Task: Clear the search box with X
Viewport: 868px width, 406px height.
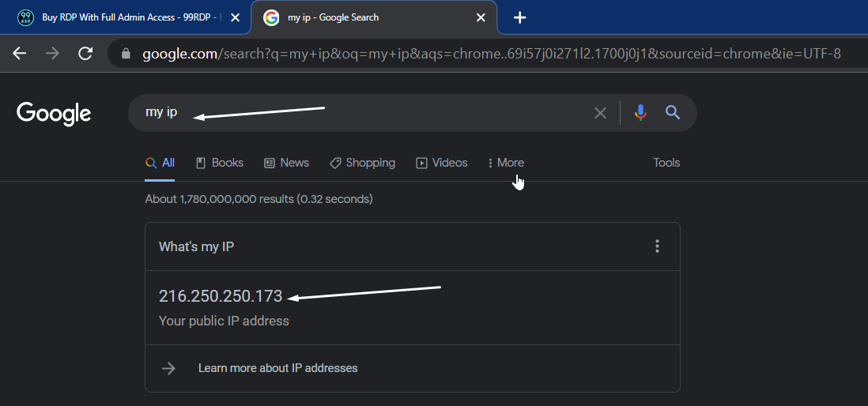Action: [600, 113]
